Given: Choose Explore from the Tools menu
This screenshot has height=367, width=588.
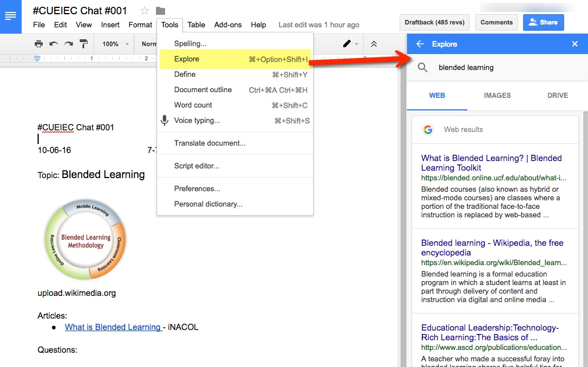Looking at the screenshot, I should pos(187,59).
